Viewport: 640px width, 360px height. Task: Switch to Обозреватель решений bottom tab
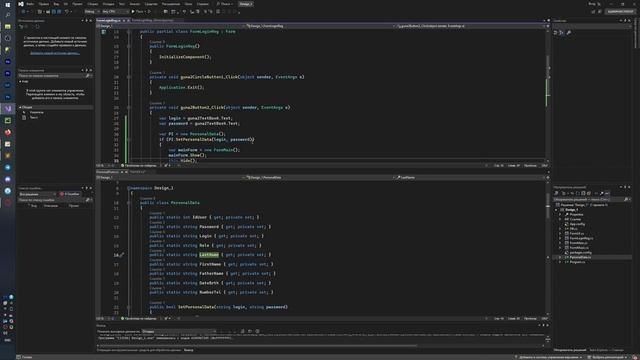coord(570,350)
